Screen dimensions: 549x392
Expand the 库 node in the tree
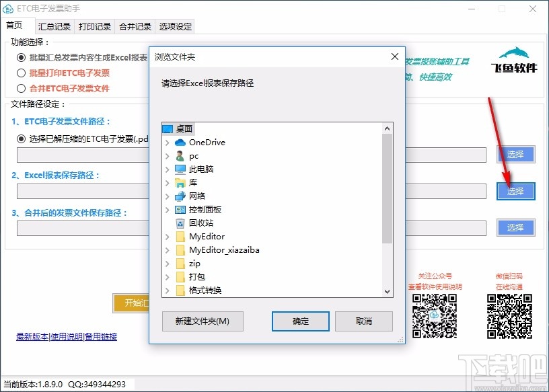[167, 182]
